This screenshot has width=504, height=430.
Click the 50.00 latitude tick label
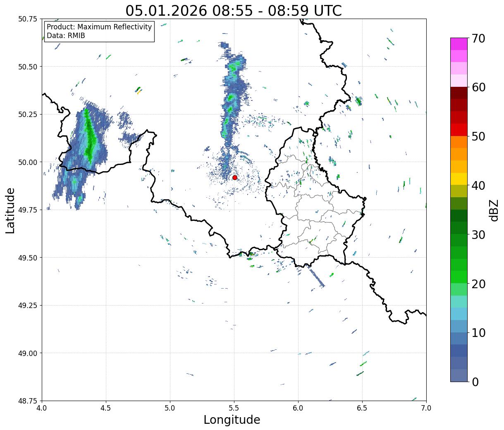28,162
